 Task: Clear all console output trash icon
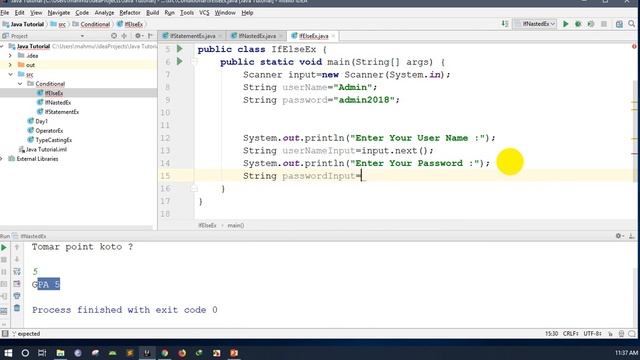click(x=17, y=308)
